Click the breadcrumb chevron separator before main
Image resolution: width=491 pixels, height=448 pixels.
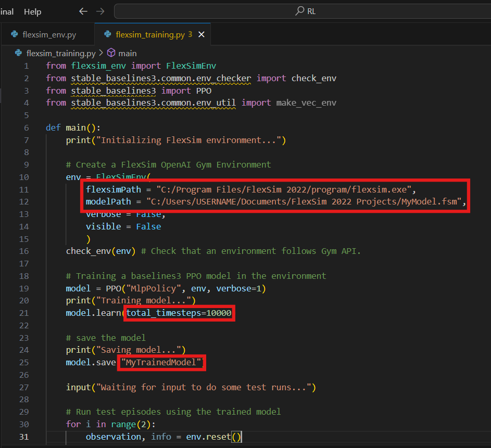(x=100, y=53)
